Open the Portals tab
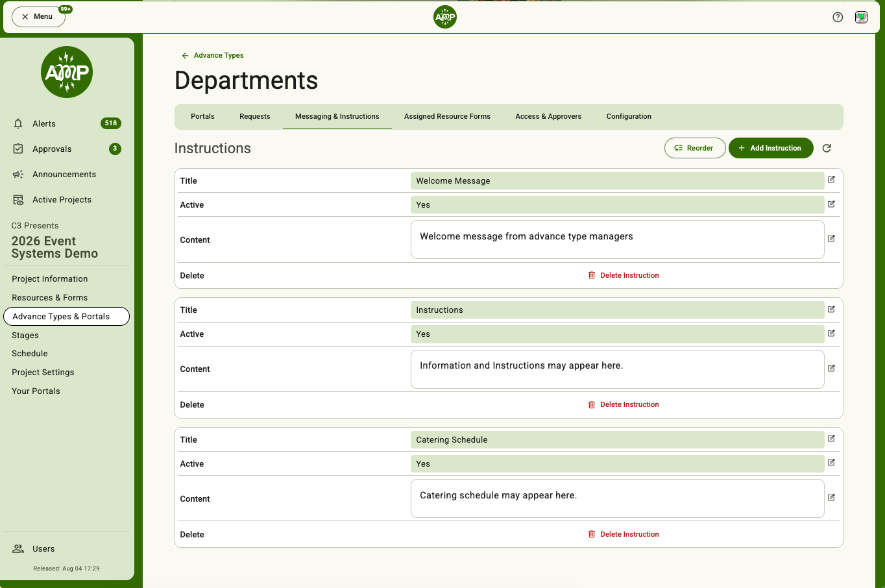This screenshot has width=885, height=588. tap(202, 116)
